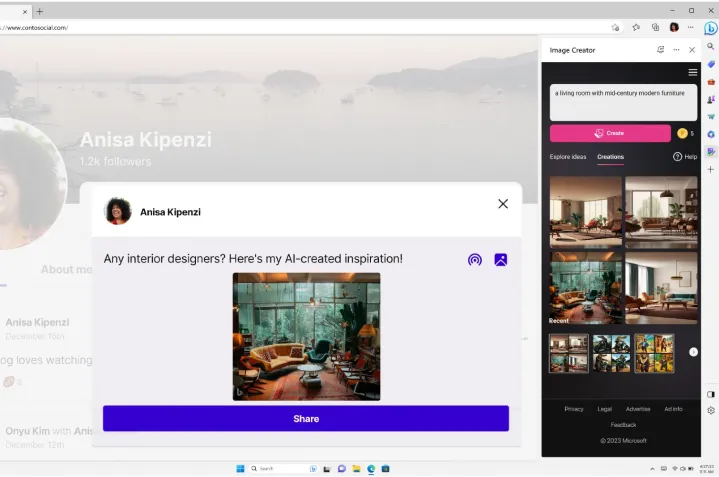
Task: Open the Edge sidebar Search icon
Action: [x=710, y=46]
